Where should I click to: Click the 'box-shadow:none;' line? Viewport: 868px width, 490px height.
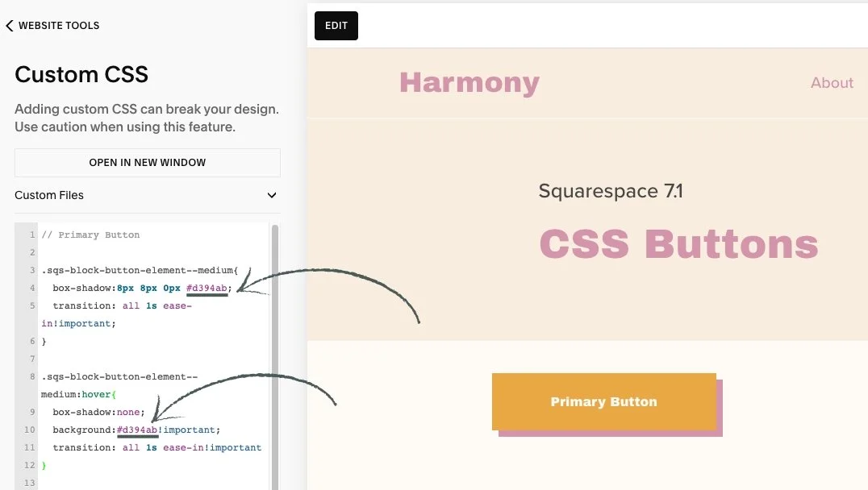98,412
